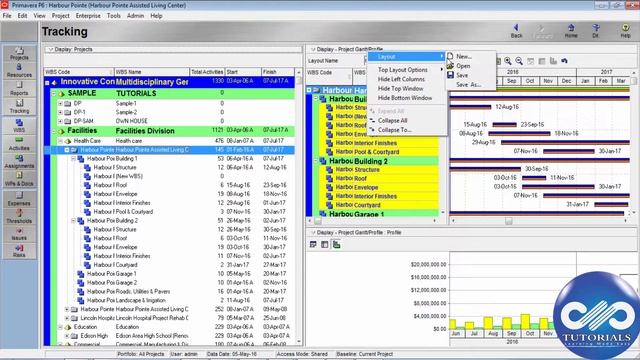Open the File menu
This screenshot has width=640, height=360.
[x=7, y=16]
